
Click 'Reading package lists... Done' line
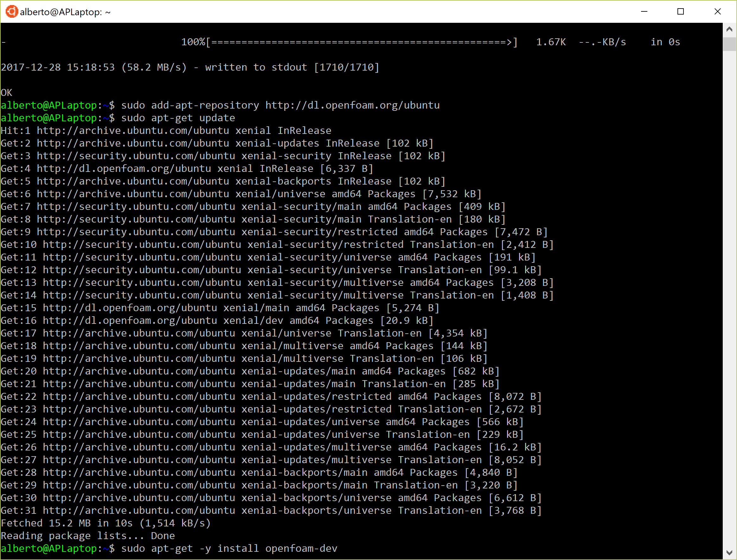[88, 536]
